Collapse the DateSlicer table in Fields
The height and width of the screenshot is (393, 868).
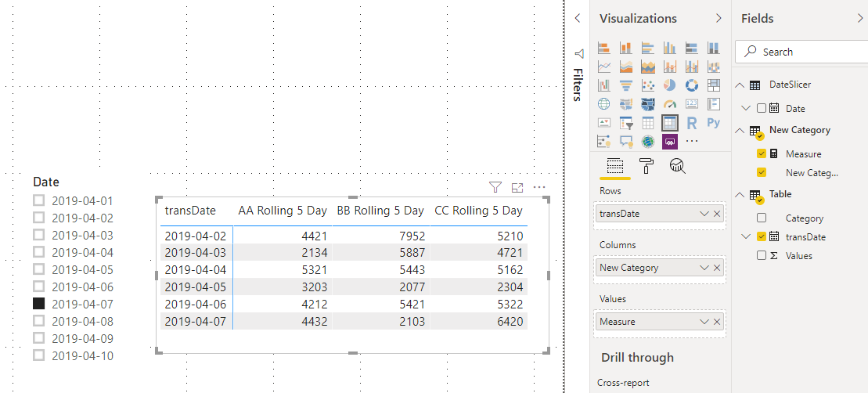[x=740, y=85]
